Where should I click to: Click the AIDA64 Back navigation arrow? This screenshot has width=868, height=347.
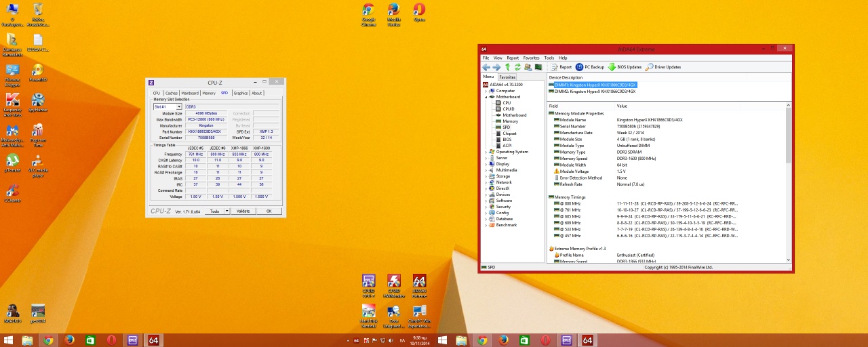coord(486,67)
